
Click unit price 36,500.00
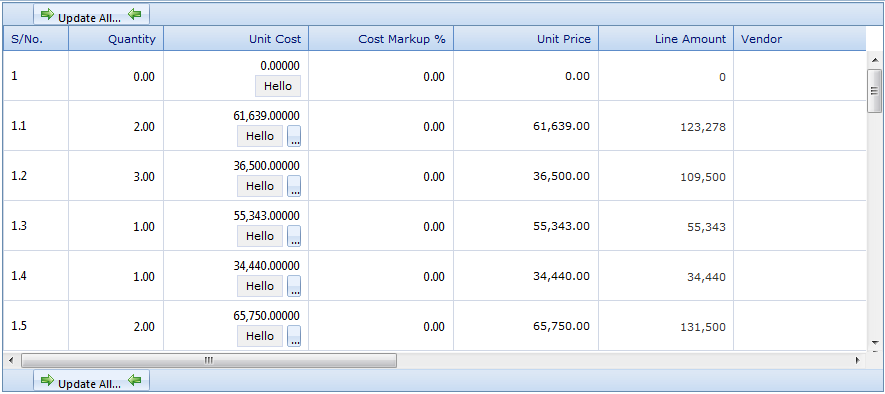(562, 176)
